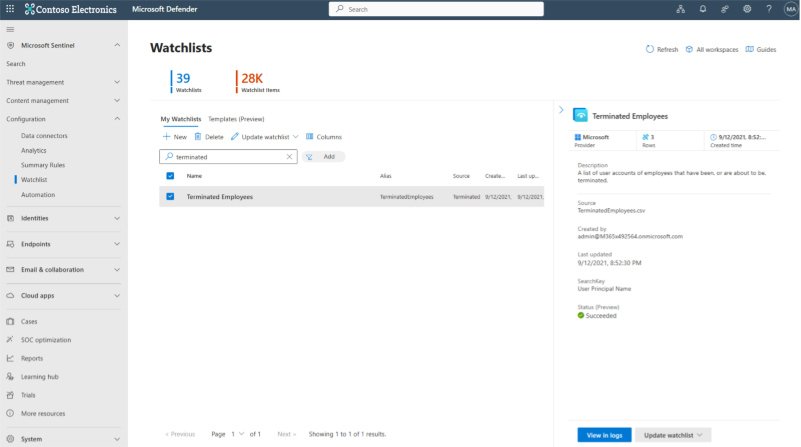Open the toolbar Update watchlist dropdown
This screenshot has height=447, width=801.
(265, 136)
